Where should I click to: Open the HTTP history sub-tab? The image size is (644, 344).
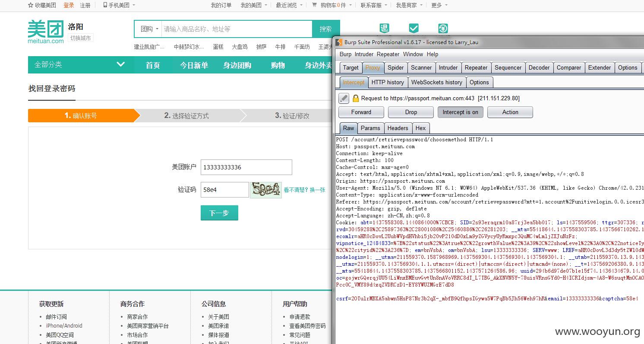coord(388,82)
